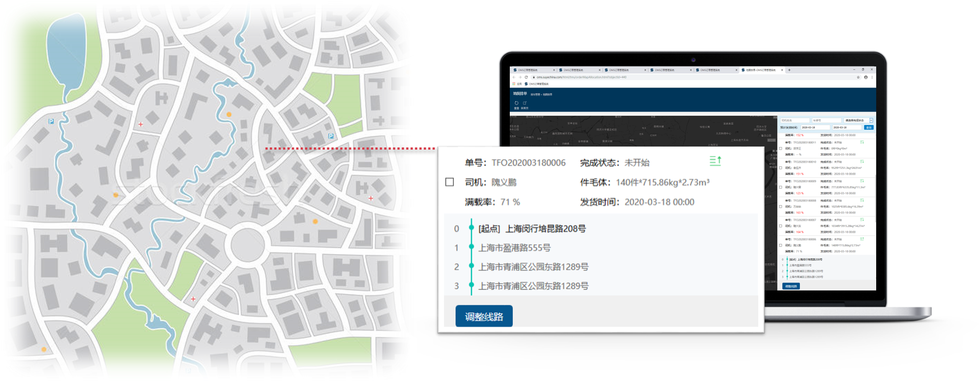Expand order TFO202003180007 on the laptop list
980x382 pixels.
coord(862,220)
